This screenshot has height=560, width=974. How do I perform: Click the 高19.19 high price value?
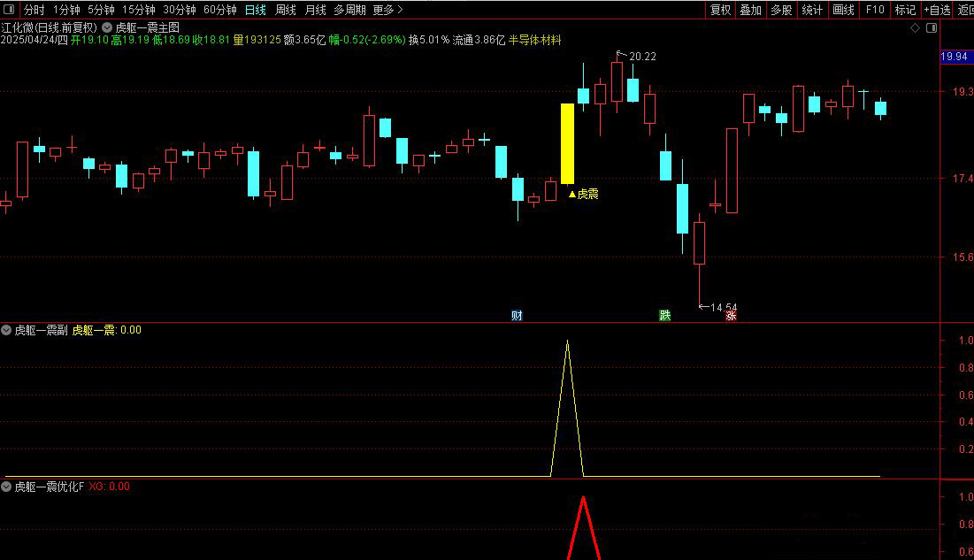point(130,40)
